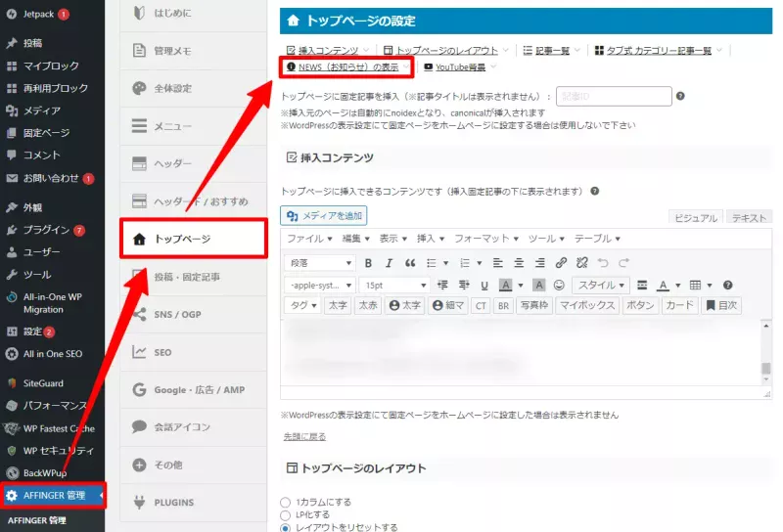Open help icon beside 記事ID field
This screenshot has width=783, height=532.
coord(680,96)
